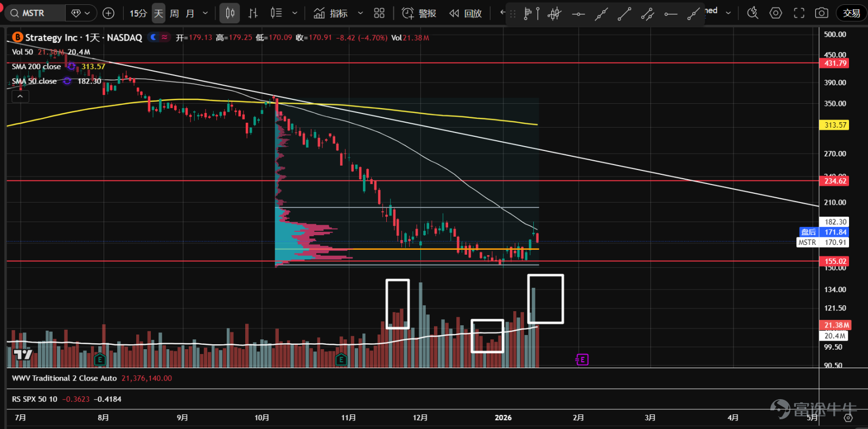This screenshot has width=868, height=429.
Task: Open chart settings hexagon icon
Action: 776,13
